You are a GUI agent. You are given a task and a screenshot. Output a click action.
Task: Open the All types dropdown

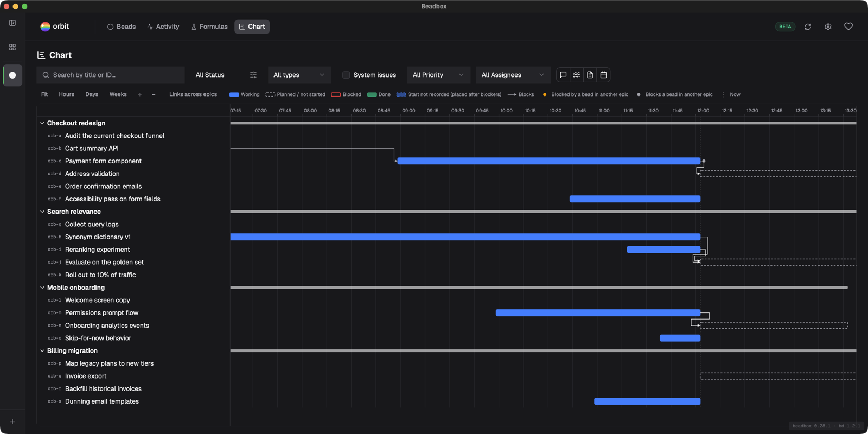click(x=299, y=75)
